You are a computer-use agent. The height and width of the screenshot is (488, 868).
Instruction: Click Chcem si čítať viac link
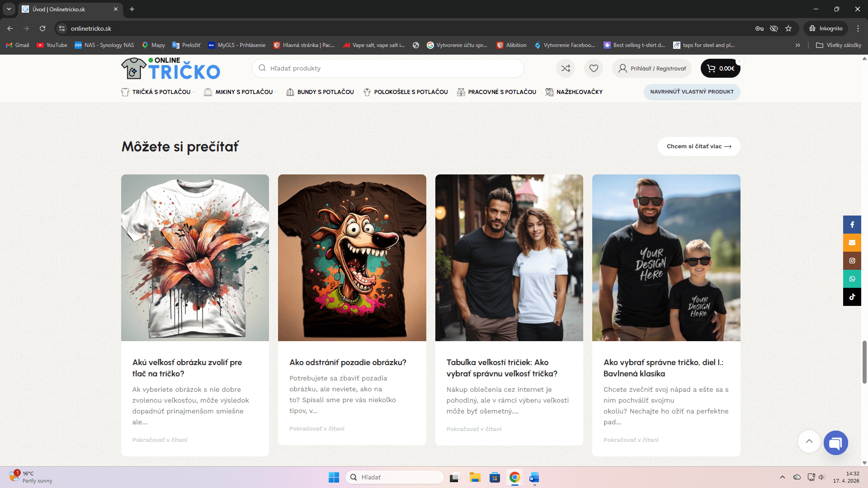point(698,146)
